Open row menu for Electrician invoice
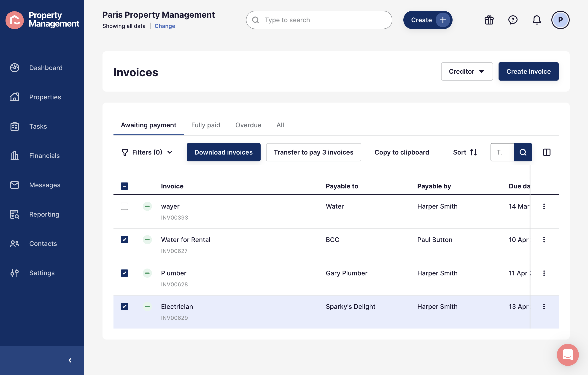 pos(544,307)
